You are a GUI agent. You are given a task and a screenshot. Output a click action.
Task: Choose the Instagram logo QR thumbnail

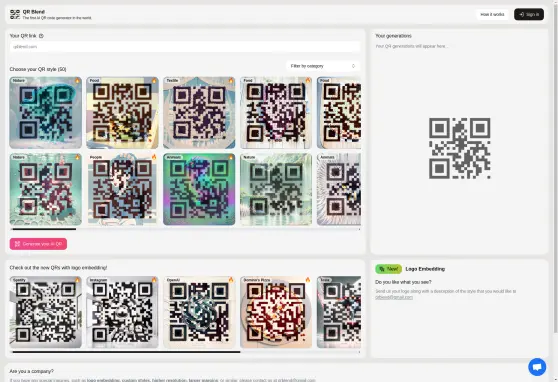[122, 312]
